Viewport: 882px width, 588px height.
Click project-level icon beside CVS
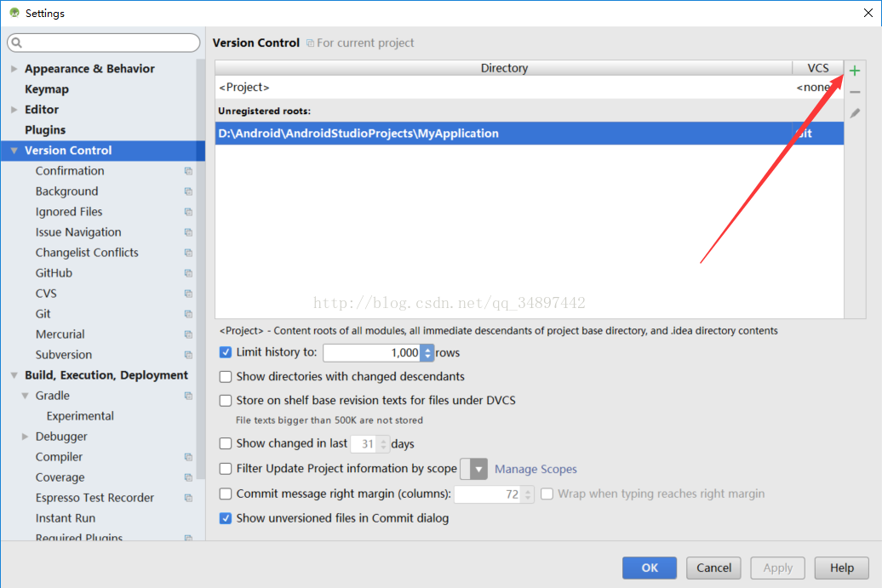click(188, 294)
